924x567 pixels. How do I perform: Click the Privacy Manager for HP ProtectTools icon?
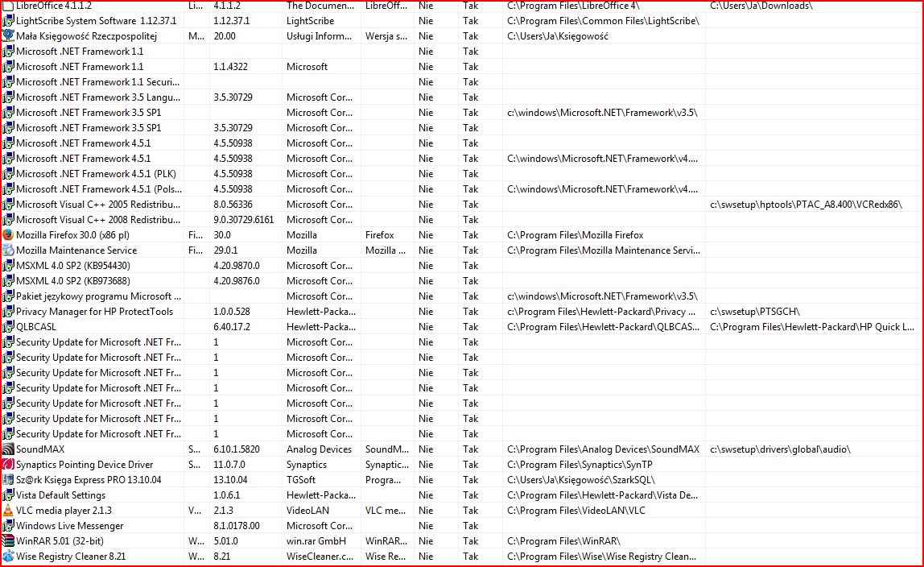pyautogui.click(x=8, y=311)
